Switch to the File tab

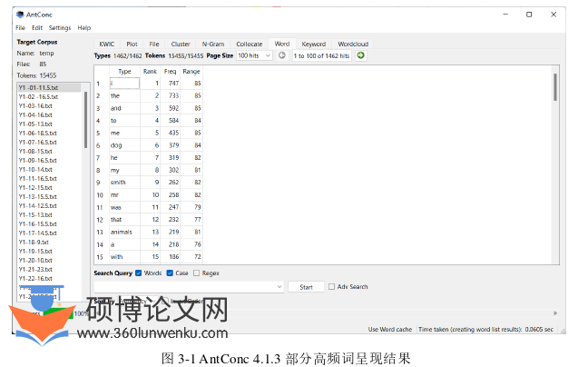(x=154, y=44)
